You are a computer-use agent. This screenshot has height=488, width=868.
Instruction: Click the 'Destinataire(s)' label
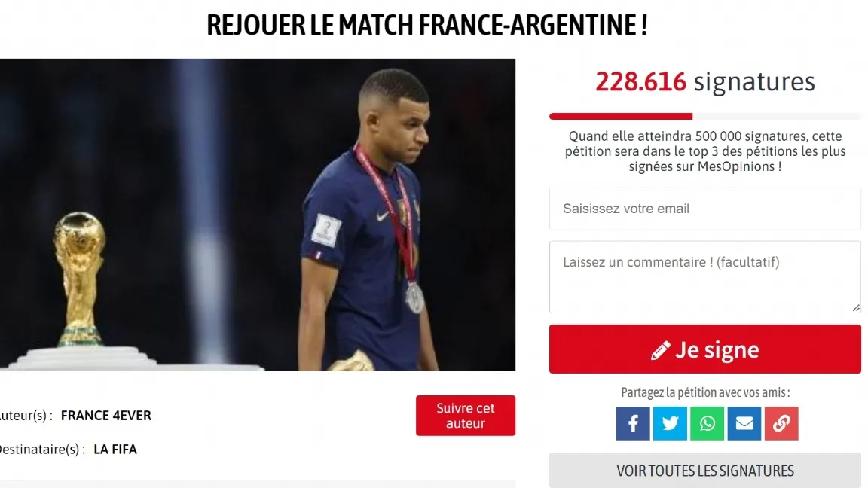(42, 450)
